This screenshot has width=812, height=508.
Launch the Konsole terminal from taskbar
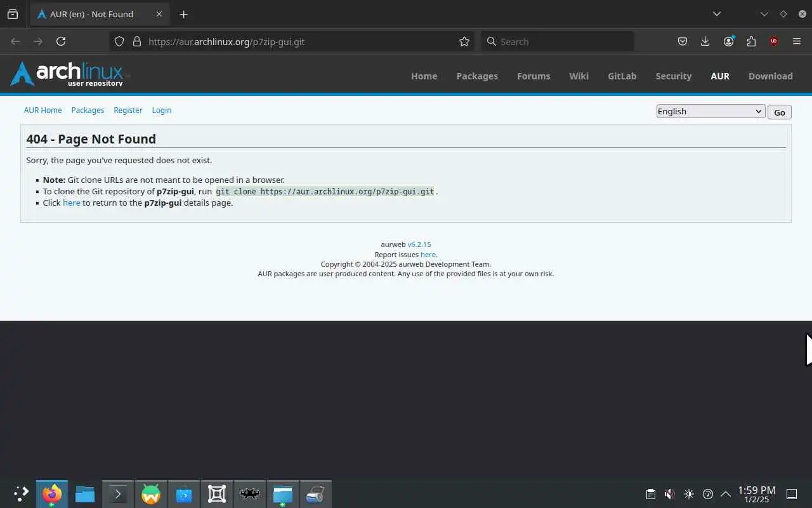tap(118, 494)
